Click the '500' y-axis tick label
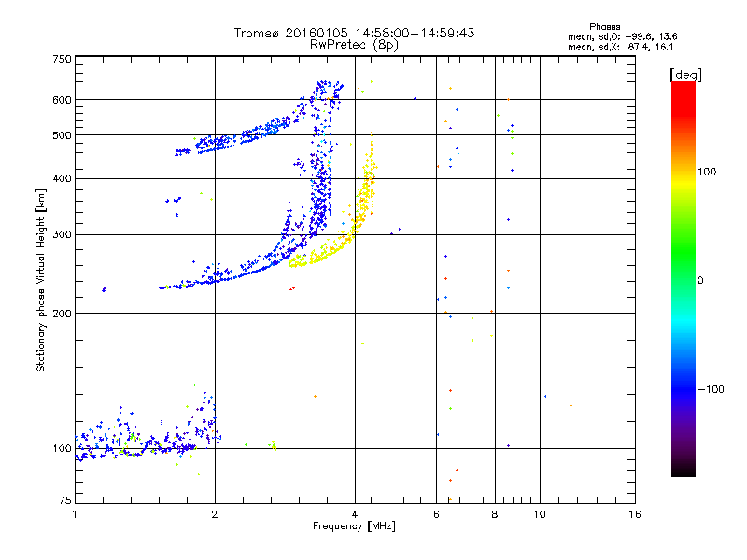The height and width of the screenshot is (560, 747). pos(62,135)
